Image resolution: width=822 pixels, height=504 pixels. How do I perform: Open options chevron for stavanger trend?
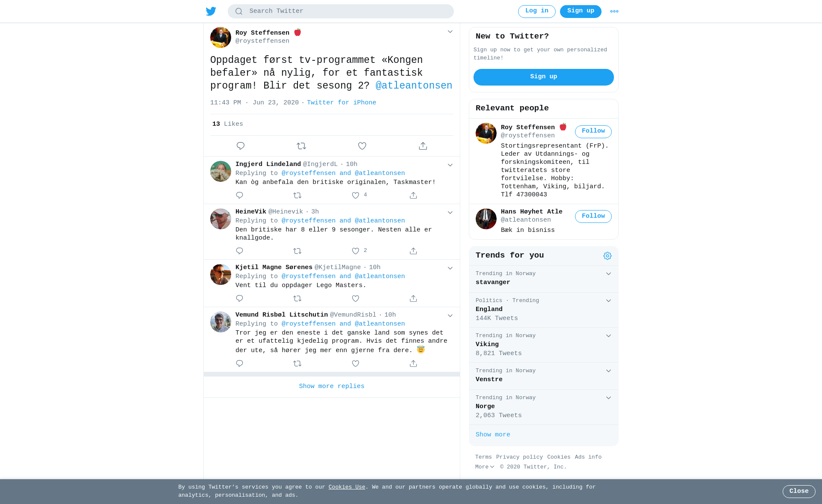point(608,274)
